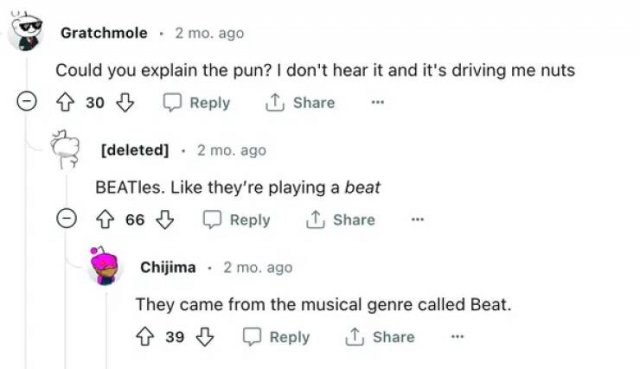The width and height of the screenshot is (640, 369).
Task: Open more options on Chijima's comment
Action: click(x=458, y=337)
